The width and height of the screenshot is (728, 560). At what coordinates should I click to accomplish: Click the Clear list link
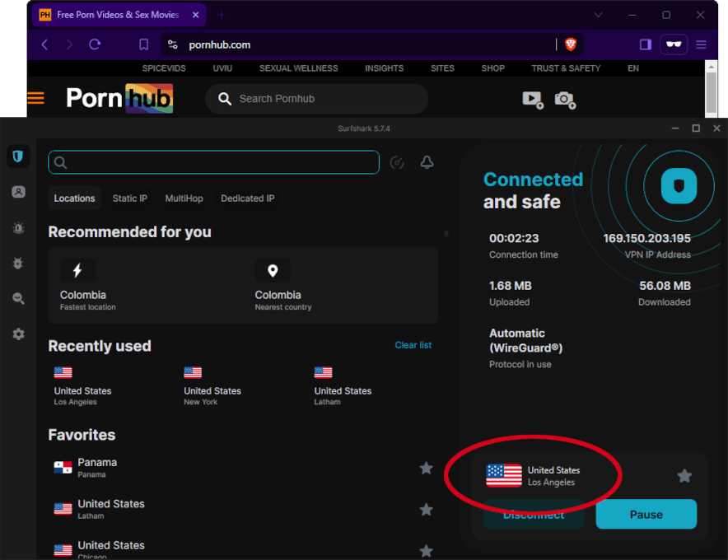(413, 345)
